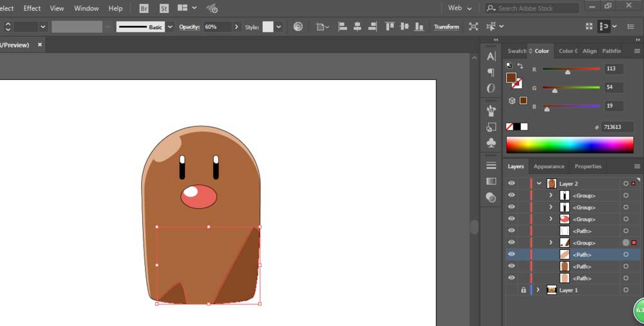Image resolution: width=644 pixels, height=326 pixels.
Task: Collapse Layer 2 using its chevron
Action: coord(539,184)
